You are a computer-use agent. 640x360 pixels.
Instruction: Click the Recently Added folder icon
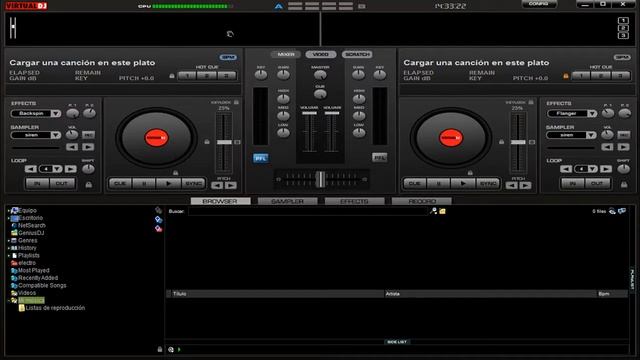point(14,278)
